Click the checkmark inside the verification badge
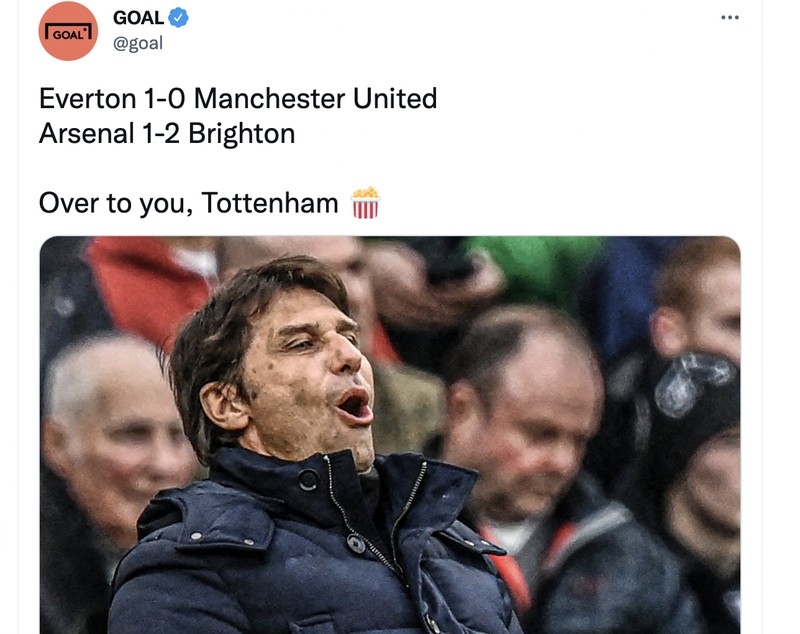Screen dimensions: 800x634 pos(178,16)
